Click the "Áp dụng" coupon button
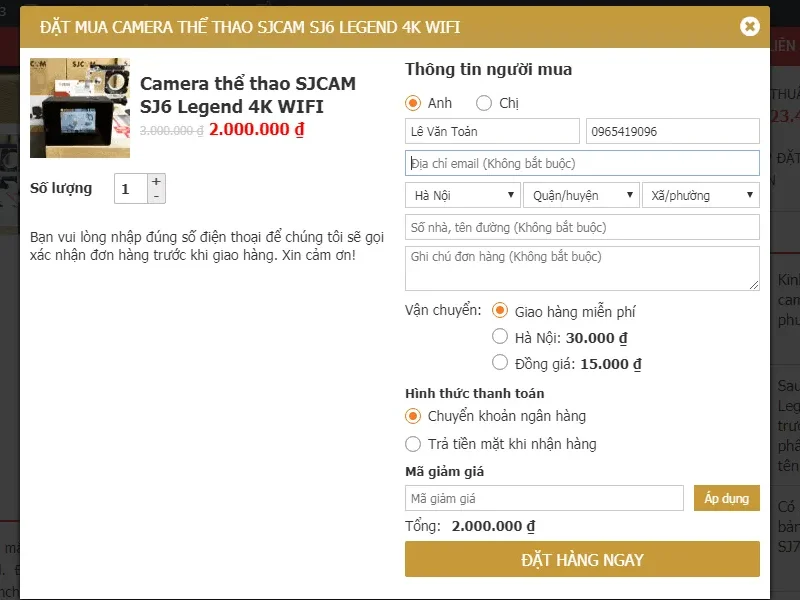Image resolution: width=800 pixels, height=600 pixels. tap(726, 497)
